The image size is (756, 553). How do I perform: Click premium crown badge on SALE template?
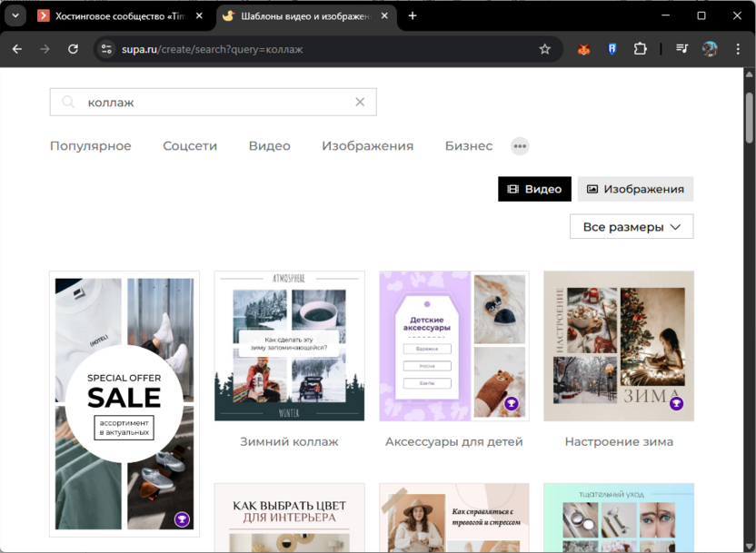pyautogui.click(x=183, y=519)
